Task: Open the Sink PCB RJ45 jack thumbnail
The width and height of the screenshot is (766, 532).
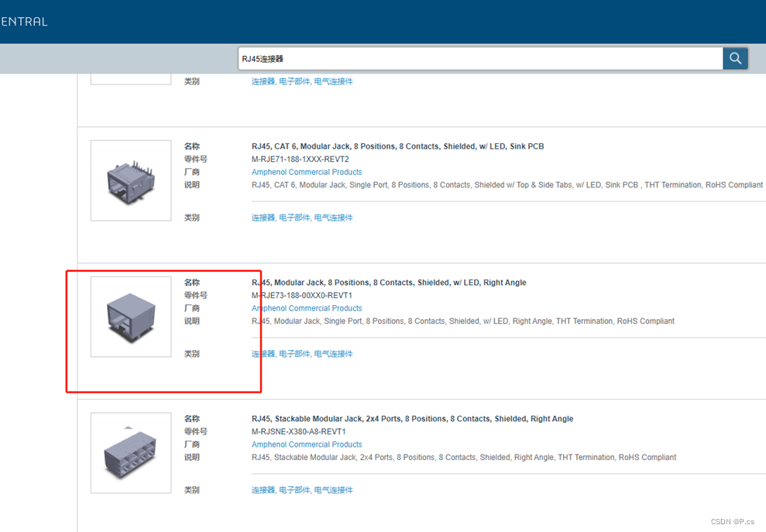Action: click(x=131, y=180)
